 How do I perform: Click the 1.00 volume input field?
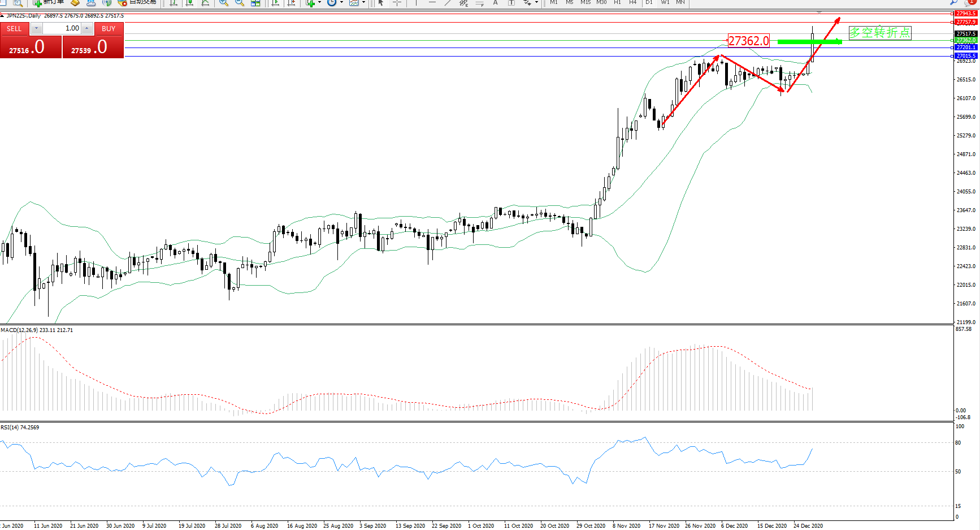[x=62, y=28]
